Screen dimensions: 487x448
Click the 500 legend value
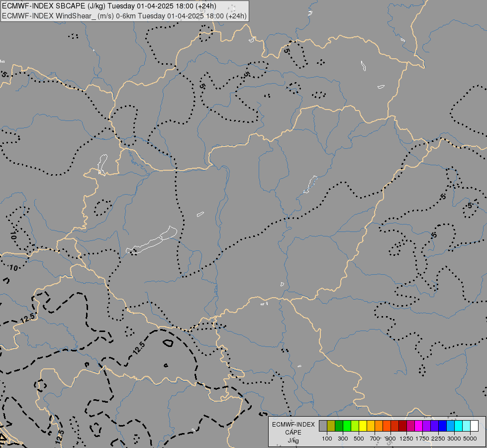click(359, 439)
